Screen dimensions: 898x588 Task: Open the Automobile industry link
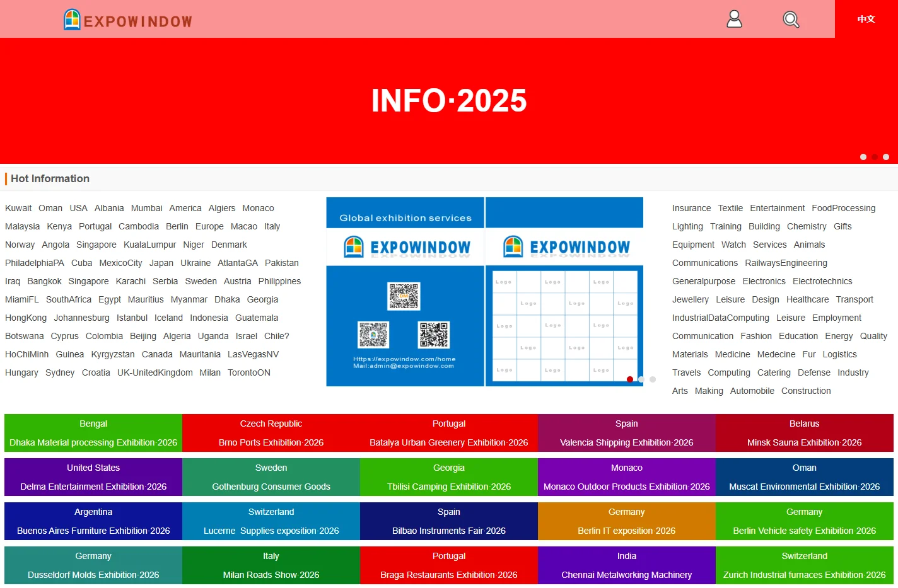pyautogui.click(x=752, y=391)
